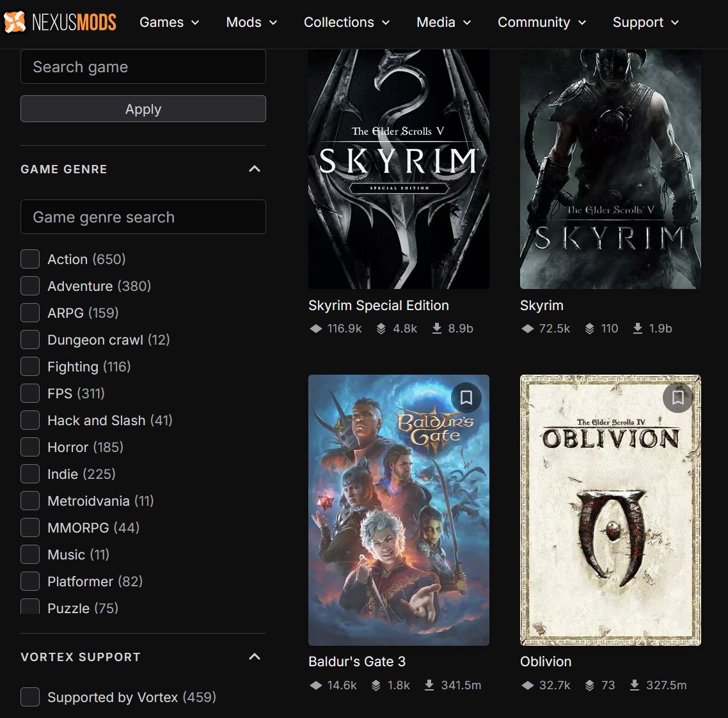The height and width of the screenshot is (718, 728).
Task: Click mods icon beside 32.7k for Oblivion
Action: tap(527, 685)
